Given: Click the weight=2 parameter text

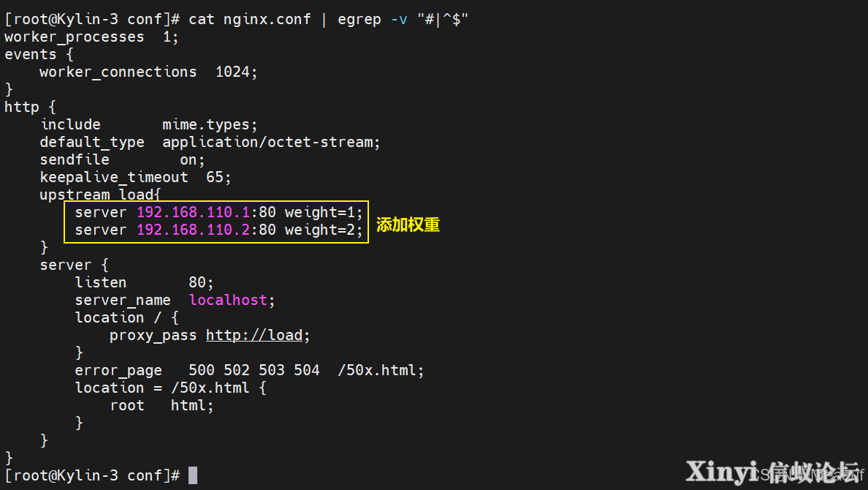Looking at the screenshot, I should pos(319,230).
